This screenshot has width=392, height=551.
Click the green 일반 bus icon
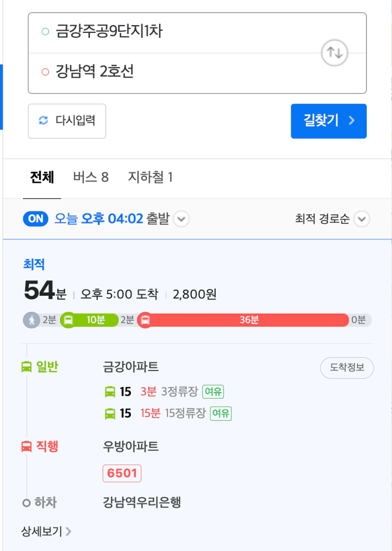[x=27, y=367]
